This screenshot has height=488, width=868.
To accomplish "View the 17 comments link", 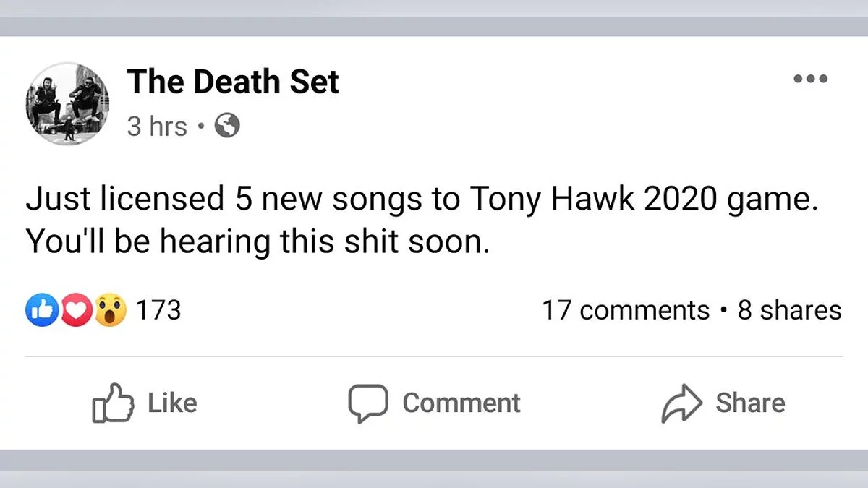I will point(626,311).
